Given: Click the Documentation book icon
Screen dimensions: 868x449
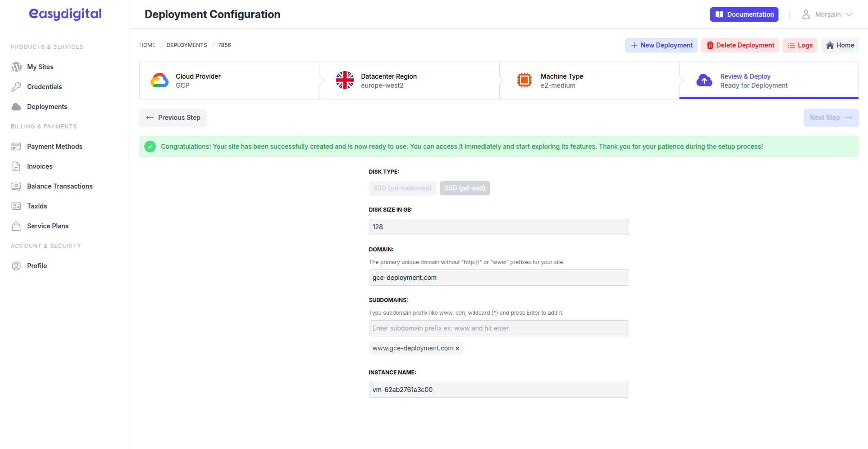Looking at the screenshot, I should 719,14.
